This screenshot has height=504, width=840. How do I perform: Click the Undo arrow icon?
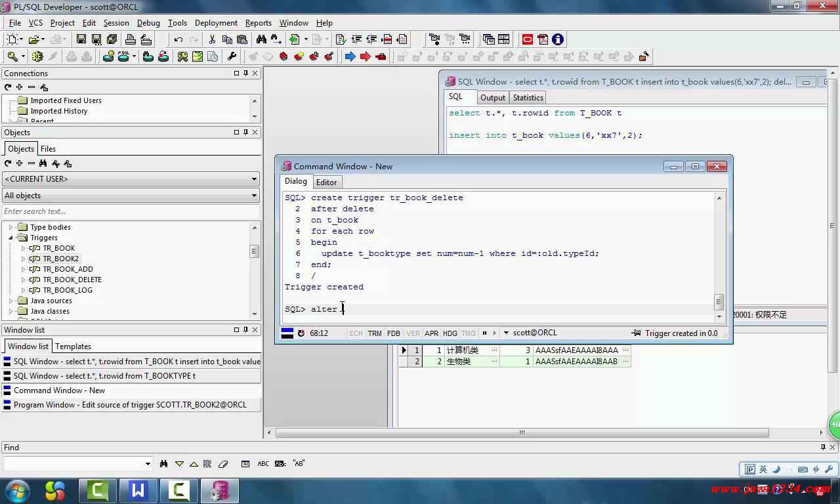point(178,39)
